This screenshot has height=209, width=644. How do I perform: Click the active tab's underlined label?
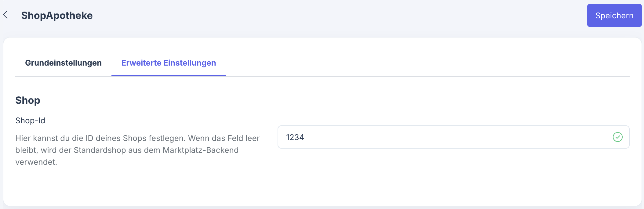click(169, 63)
